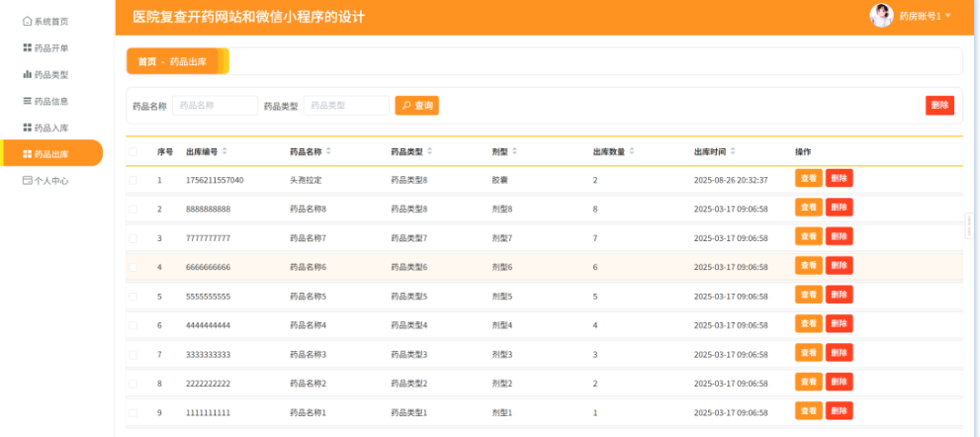Image resolution: width=980 pixels, height=437 pixels.
Task: Check the row with 1111111111
Action: [133, 412]
